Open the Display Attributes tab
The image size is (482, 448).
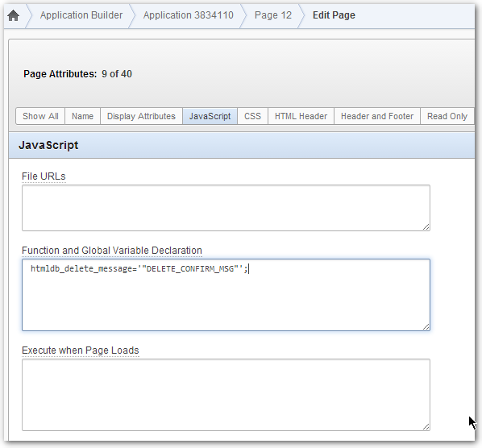[141, 116]
